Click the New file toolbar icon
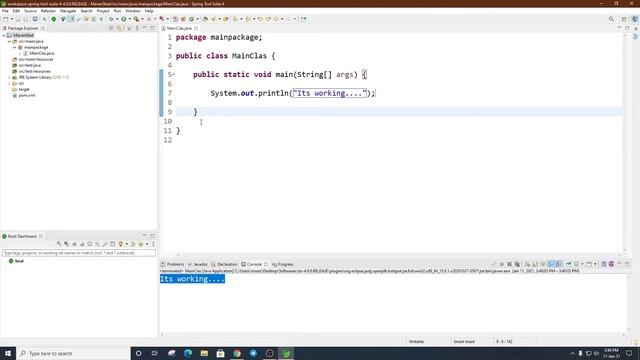 5,19
